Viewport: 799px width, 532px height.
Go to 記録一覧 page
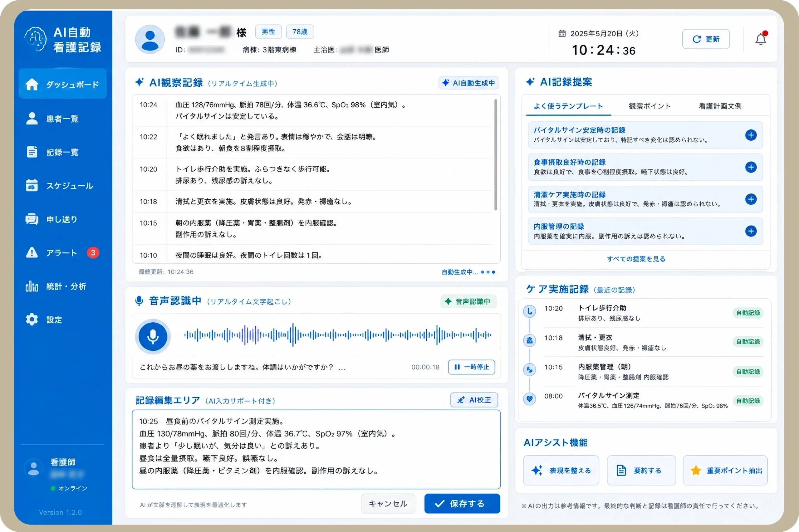pos(52,152)
